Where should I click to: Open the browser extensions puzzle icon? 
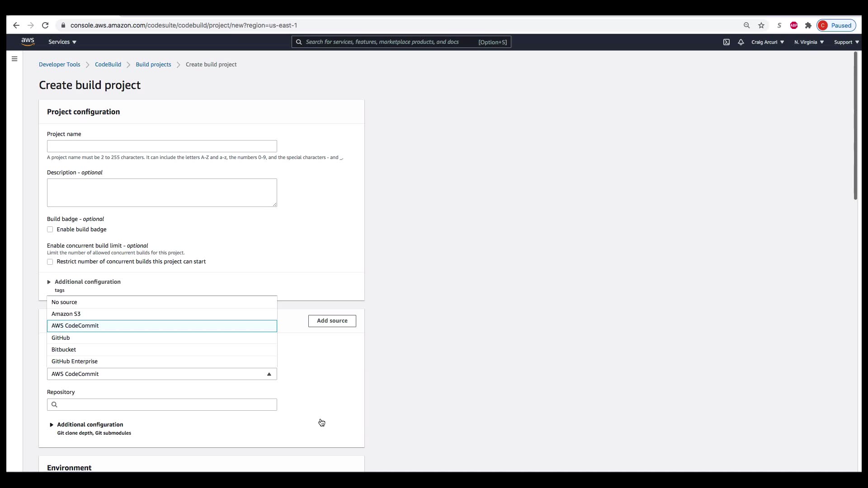pos(808,25)
